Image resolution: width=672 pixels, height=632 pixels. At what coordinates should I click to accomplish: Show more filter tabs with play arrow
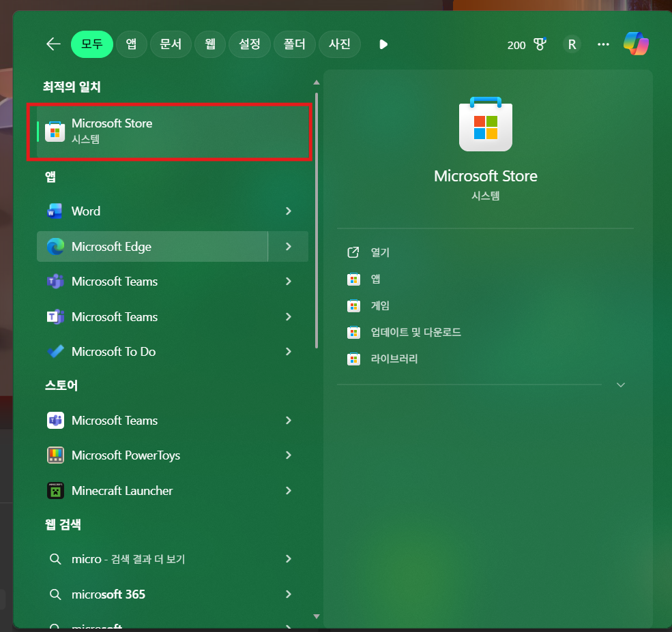383,44
